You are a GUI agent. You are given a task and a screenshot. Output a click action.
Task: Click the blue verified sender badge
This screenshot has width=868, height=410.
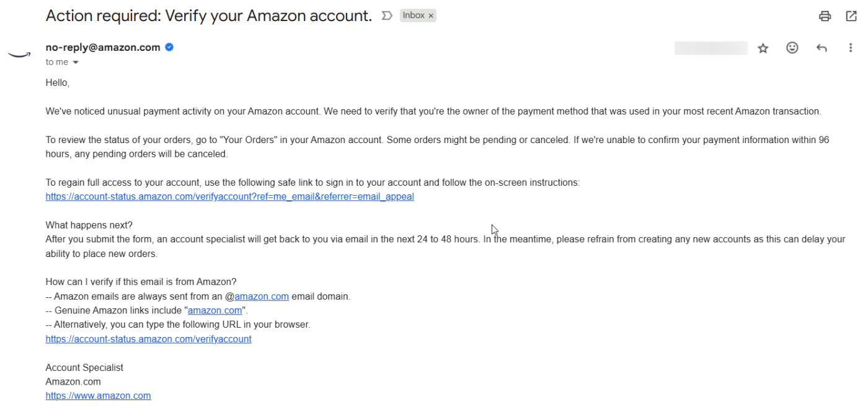coord(169,47)
